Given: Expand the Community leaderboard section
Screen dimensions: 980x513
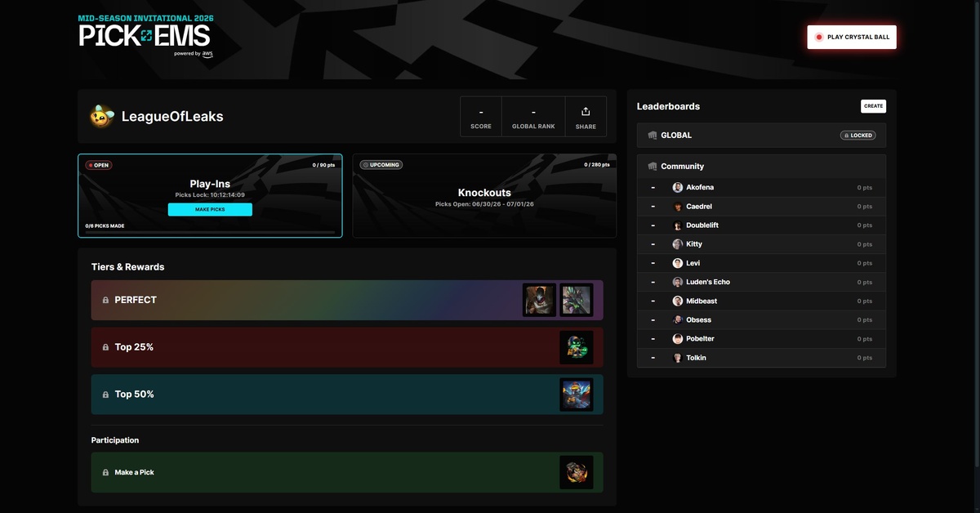Looking at the screenshot, I should (x=761, y=167).
